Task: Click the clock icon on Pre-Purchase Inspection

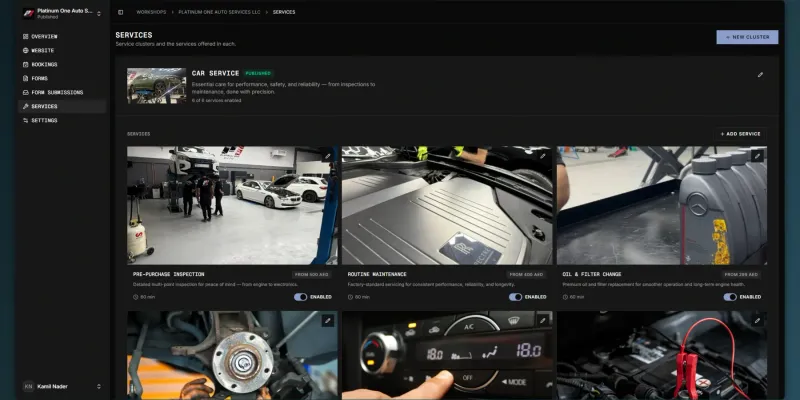Action: click(x=135, y=297)
